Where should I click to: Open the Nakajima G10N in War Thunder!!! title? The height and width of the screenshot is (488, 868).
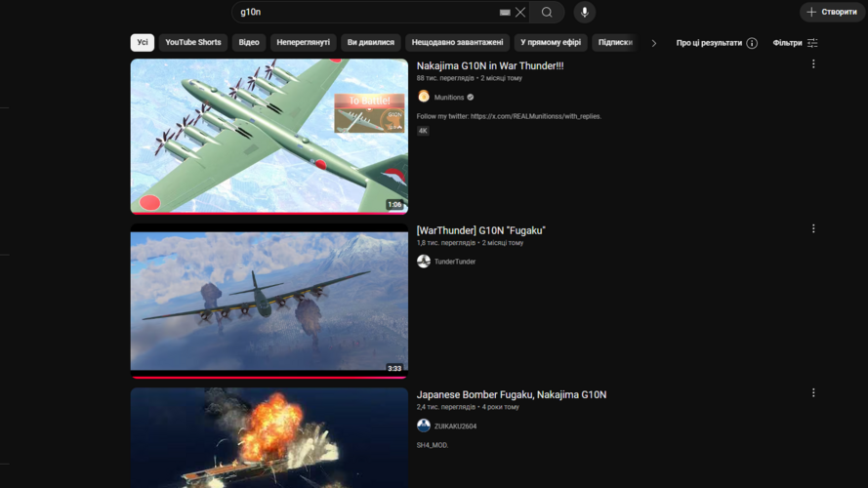(x=490, y=65)
